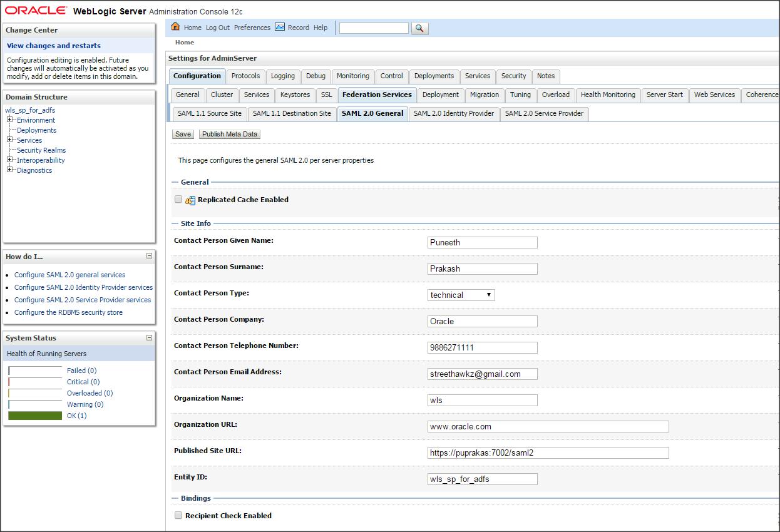This screenshot has height=532, width=780.
Task: Click the magnifier search button
Action: point(419,28)
